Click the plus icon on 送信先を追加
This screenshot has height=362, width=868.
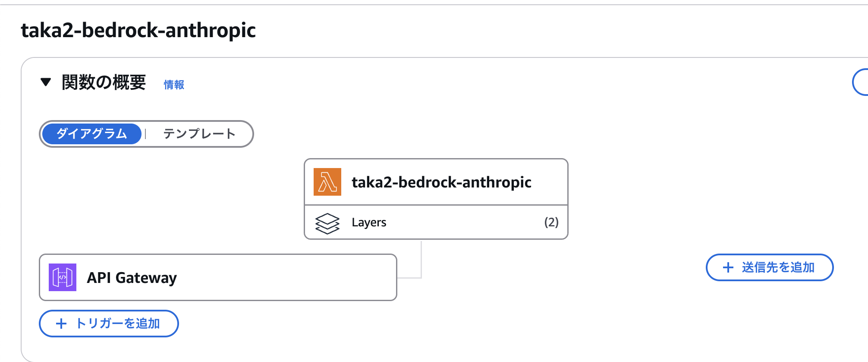pos(728,267)
